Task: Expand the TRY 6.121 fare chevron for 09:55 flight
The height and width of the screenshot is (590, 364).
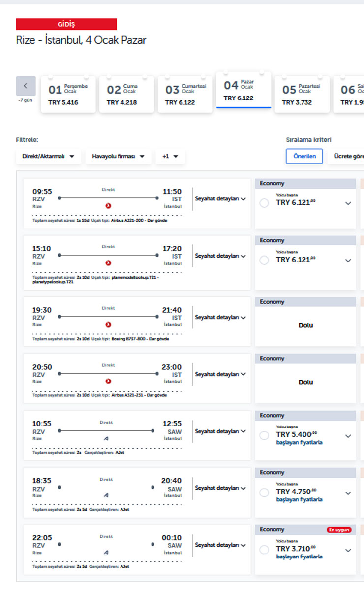Action: 348,203
